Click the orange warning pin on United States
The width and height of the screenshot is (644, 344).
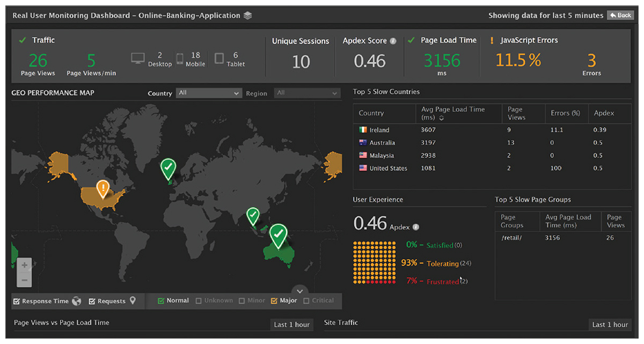coord(103,188)
